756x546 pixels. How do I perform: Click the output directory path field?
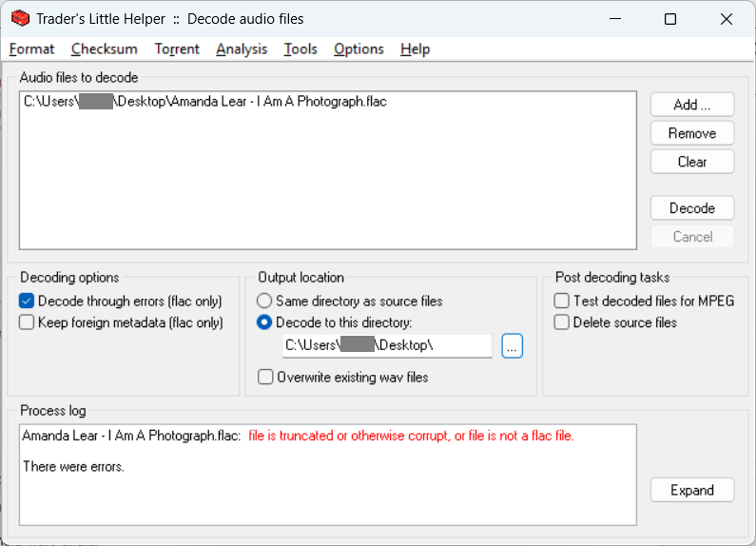[387, 346]
